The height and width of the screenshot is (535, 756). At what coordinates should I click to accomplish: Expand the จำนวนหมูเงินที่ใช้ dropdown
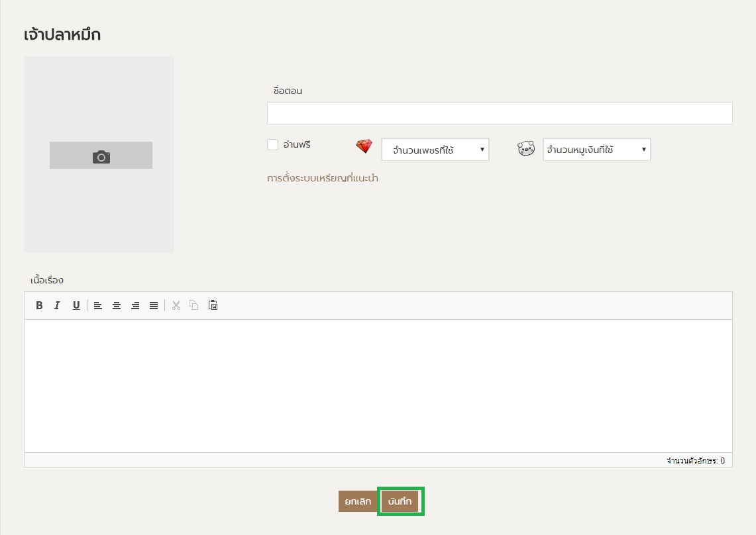(x=596, y=150)
